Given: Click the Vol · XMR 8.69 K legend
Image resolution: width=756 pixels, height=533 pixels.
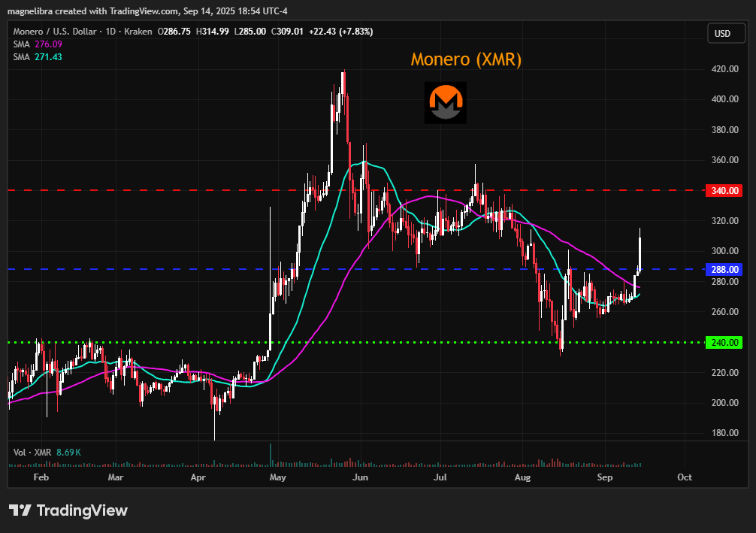Looking at the screenshot, I should click(x=47, y=453).
